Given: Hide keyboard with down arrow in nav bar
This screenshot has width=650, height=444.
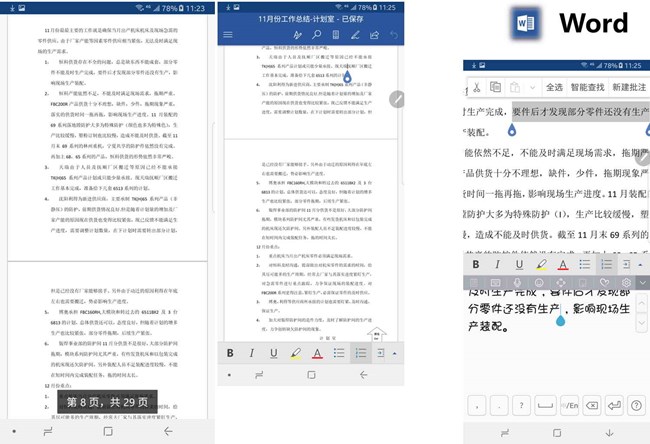Looking at the screenshot, I should pyautogui.click(x=609, y=433).
